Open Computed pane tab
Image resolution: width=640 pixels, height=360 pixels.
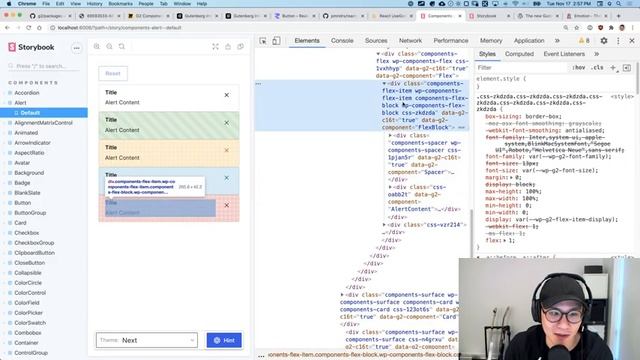[519, 54]
